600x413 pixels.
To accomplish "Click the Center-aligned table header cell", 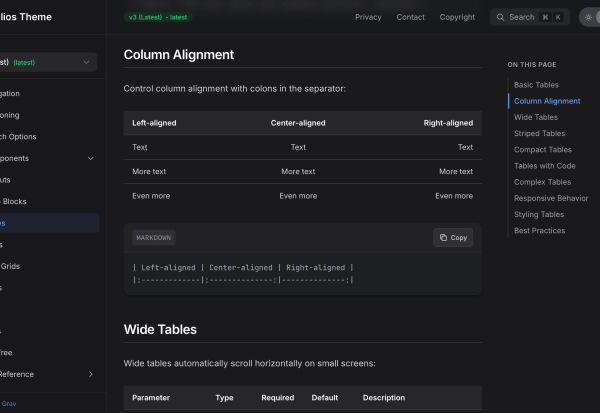I will [298, 123].
